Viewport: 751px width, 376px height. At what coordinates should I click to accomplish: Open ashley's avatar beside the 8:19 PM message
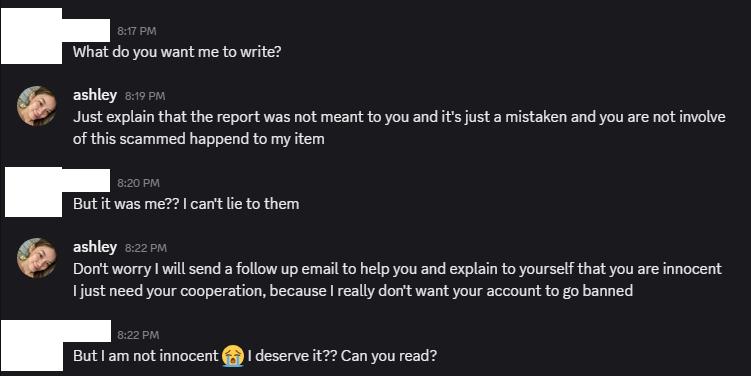click(36, 106)
